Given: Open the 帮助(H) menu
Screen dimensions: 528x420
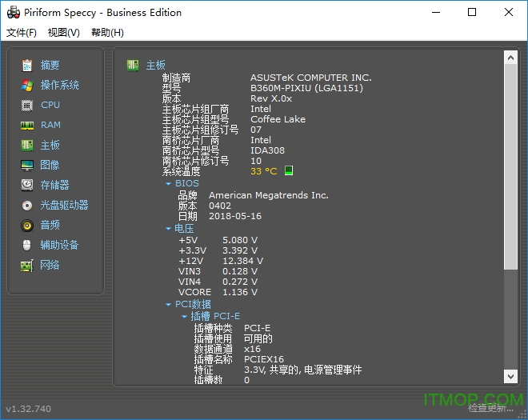Looking at the screenshot, I should [x=107, y=33].
